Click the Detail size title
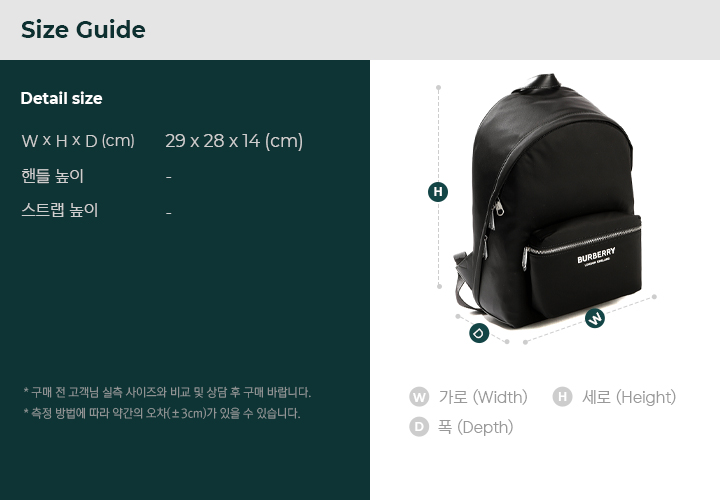Viewport: 720px width, 500px height. pyautogui.click(x=62, y=98)
